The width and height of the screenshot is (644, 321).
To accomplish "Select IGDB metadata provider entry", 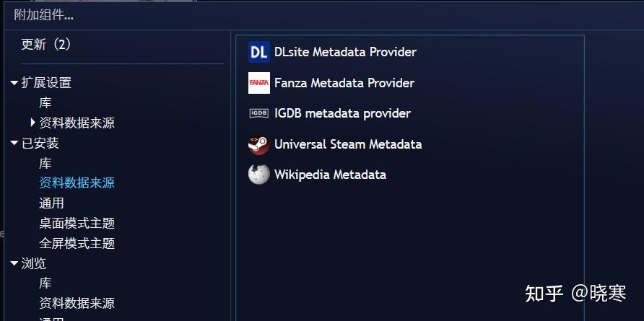I will coord(409,113).
